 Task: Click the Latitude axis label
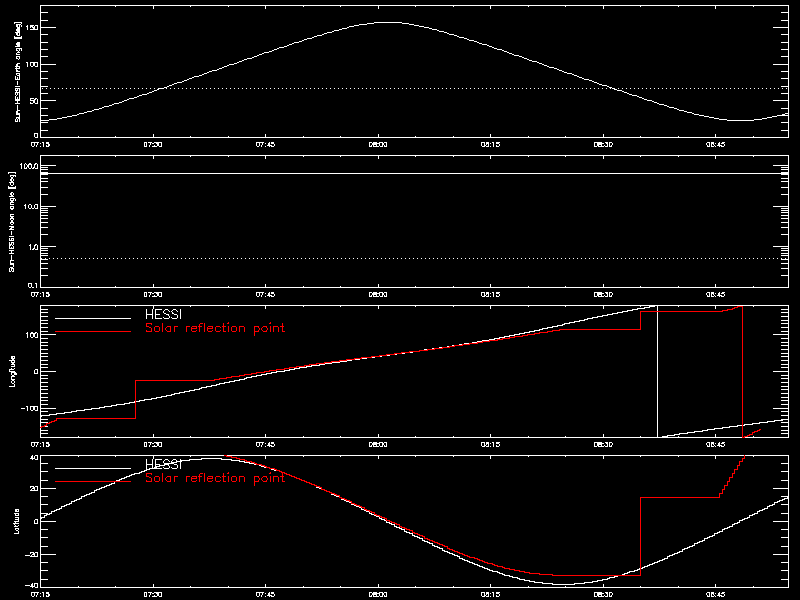pyautogui.click(x=17, y=521)
